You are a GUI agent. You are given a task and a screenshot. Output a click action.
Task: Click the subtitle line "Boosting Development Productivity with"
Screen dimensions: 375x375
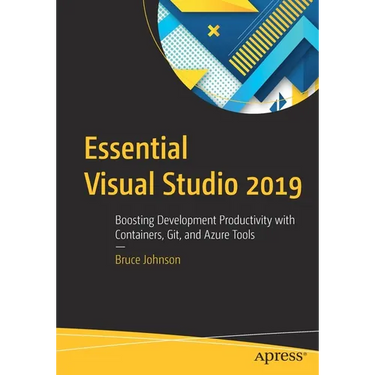[205, 221]
